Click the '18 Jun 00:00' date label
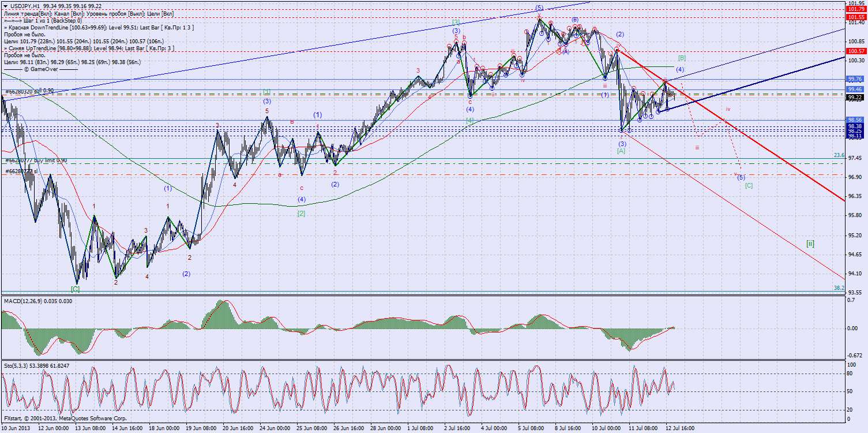Screen dimensions: 868x433 click(x=165, y=428)
